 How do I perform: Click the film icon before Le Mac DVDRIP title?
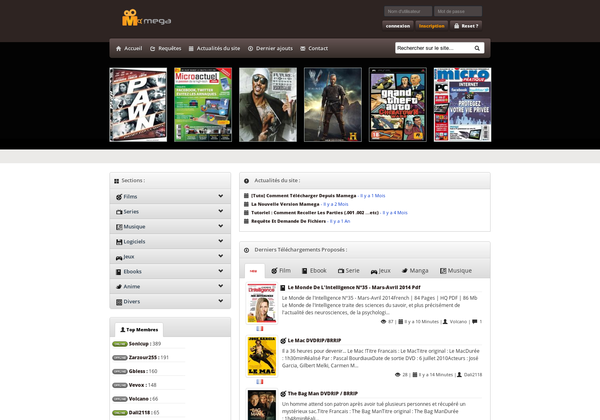click(283, 340)
